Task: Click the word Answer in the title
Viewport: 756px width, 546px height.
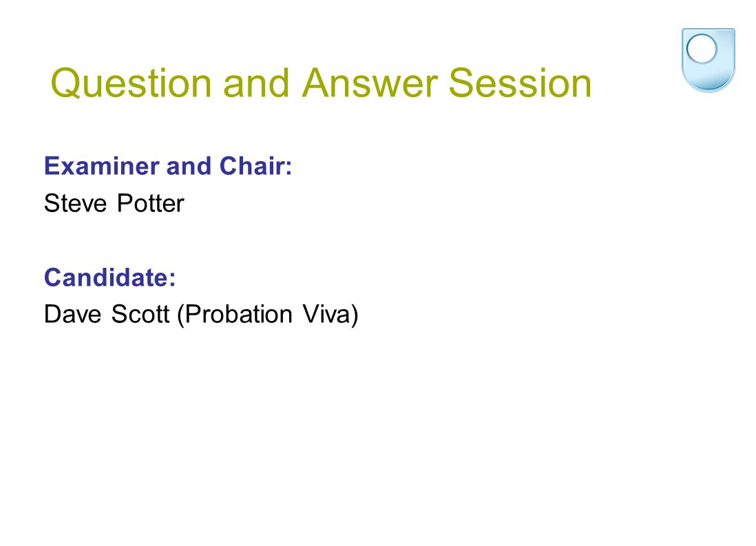Action: (370, 83)
